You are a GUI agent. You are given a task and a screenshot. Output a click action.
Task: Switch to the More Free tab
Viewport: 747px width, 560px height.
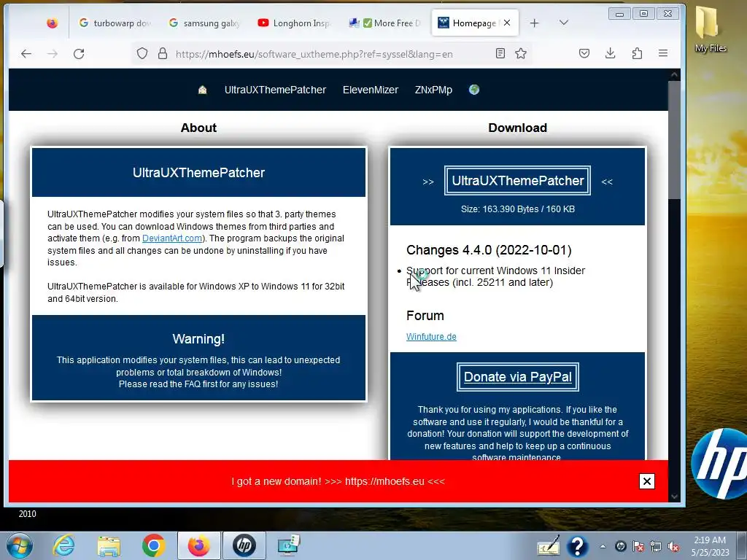coord(384,23)
